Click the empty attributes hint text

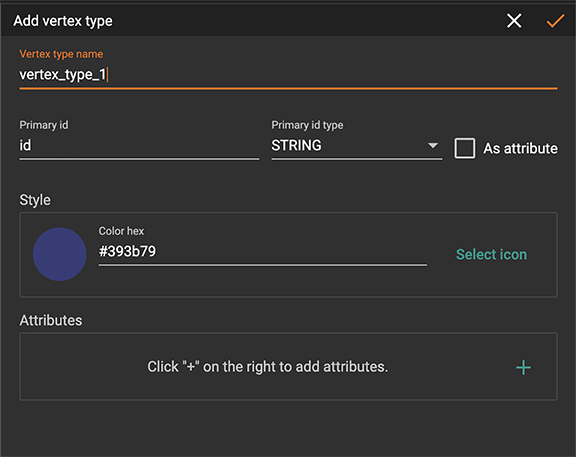click(x=267, y=367)
